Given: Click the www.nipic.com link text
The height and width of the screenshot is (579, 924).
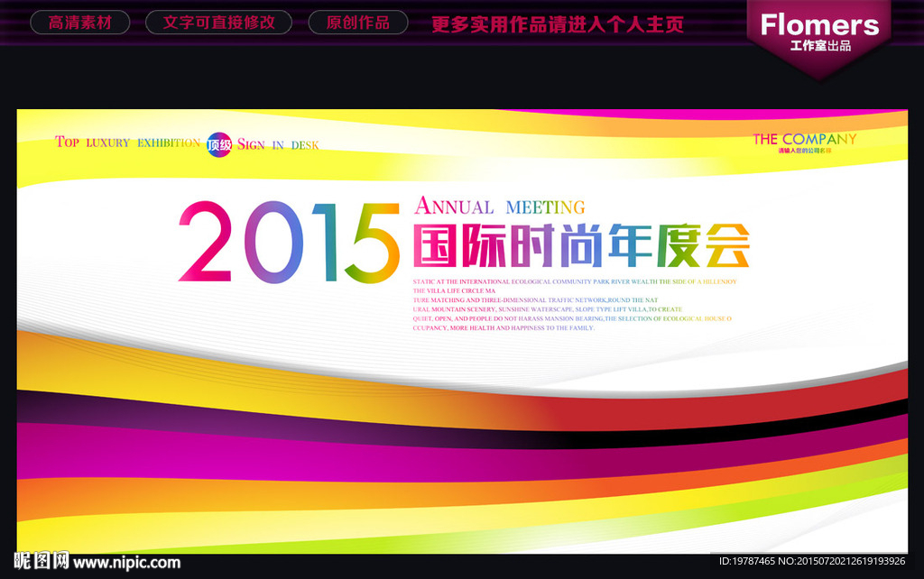Looking at the screenshot, I should [x=126, y=563].
